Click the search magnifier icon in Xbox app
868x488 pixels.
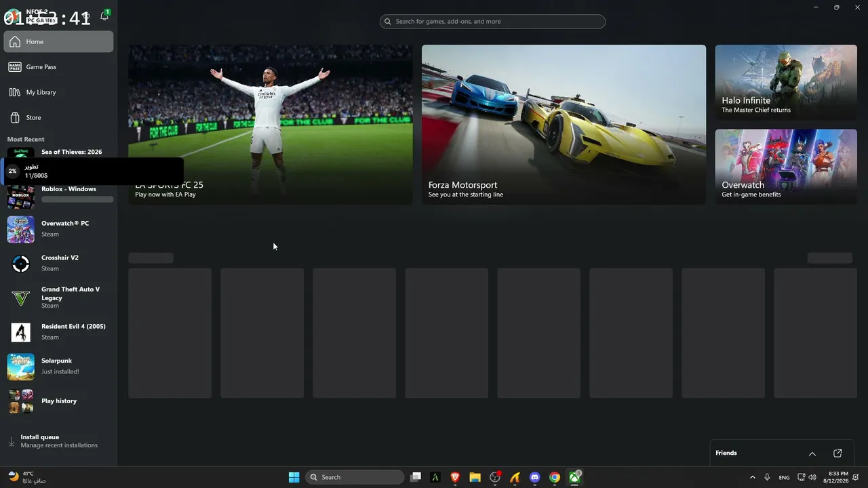[x=388, y=22]
